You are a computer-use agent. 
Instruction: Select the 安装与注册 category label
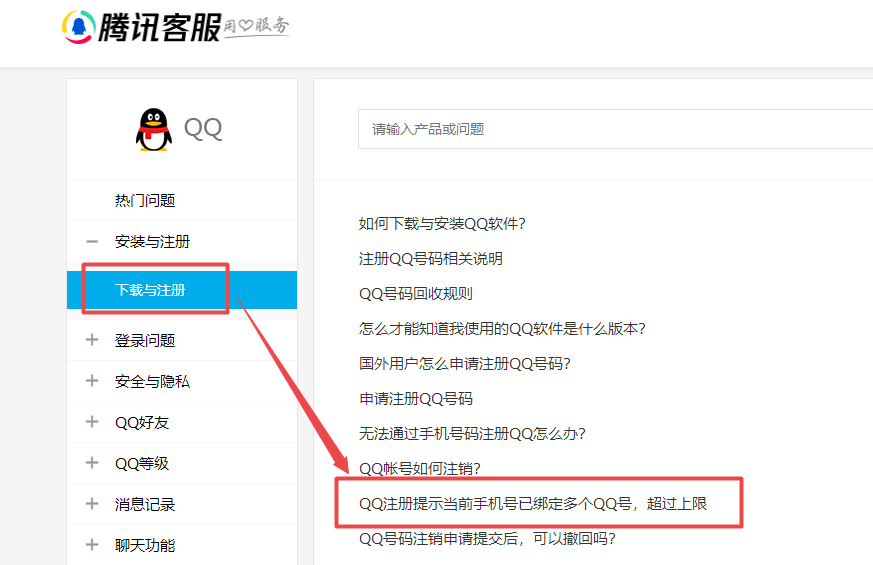(x=152, y=242)
